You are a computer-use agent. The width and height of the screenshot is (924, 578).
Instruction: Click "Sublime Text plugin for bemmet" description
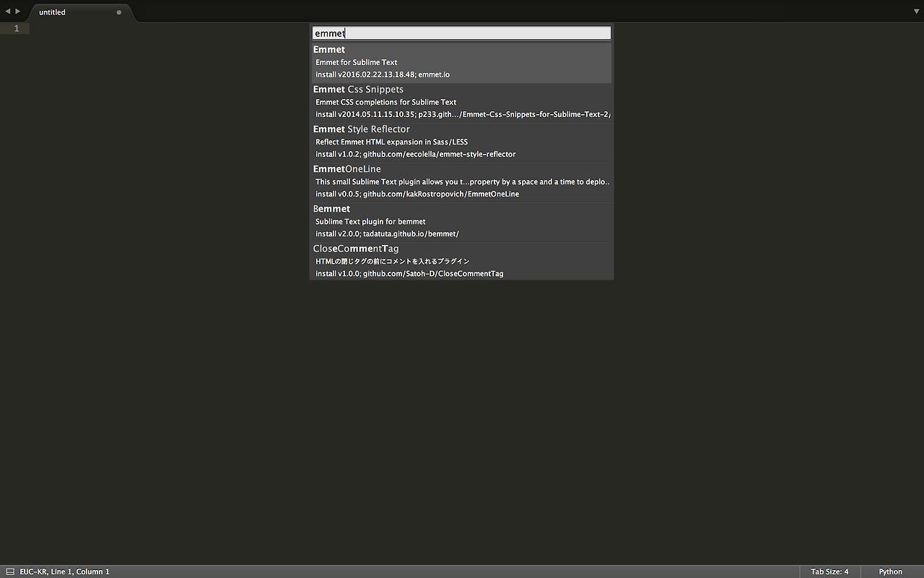[x=370, y=221]
